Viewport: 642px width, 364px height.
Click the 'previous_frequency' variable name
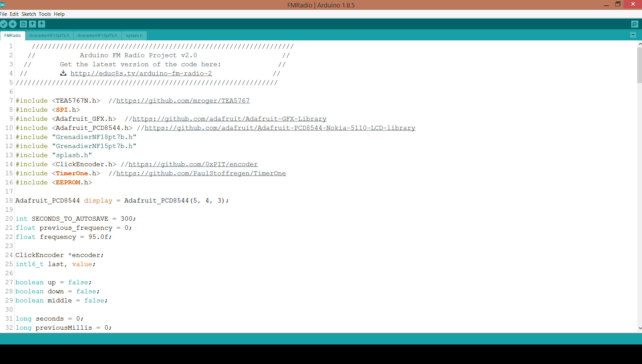[76, 228]
